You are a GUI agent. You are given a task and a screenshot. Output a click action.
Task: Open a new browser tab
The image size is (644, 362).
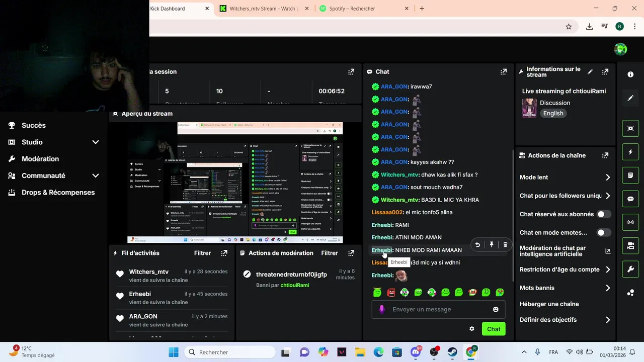(x=422, y=9)
